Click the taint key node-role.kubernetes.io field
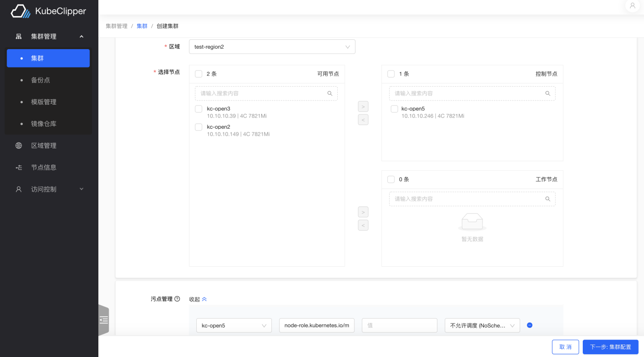 click(317, 325)
